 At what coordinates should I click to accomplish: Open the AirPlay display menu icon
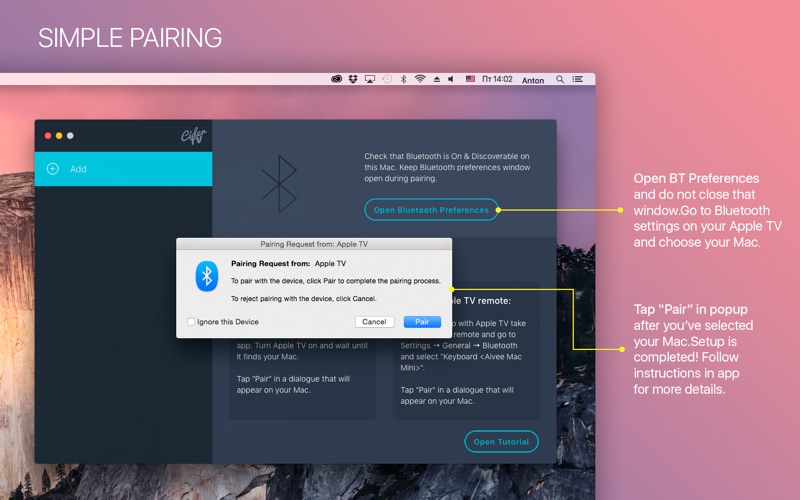tap(370, 79)
